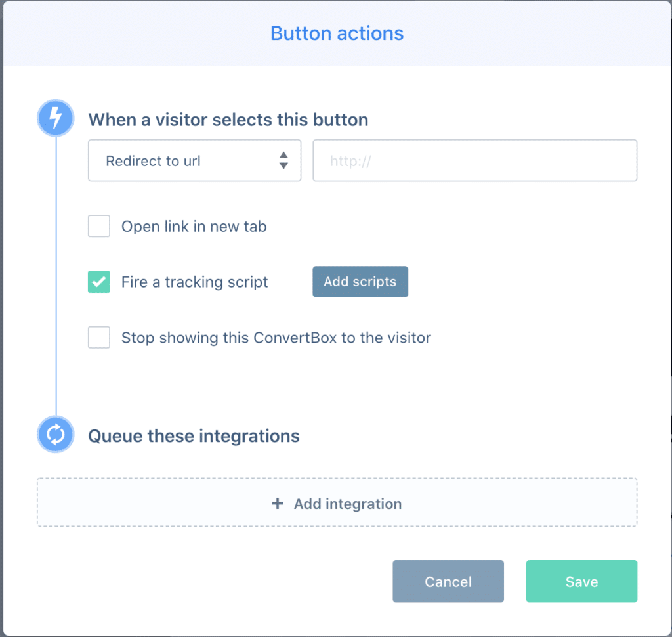
Task: Uncheck Fire a tracking script checkbox
Action: coord(99,282)
